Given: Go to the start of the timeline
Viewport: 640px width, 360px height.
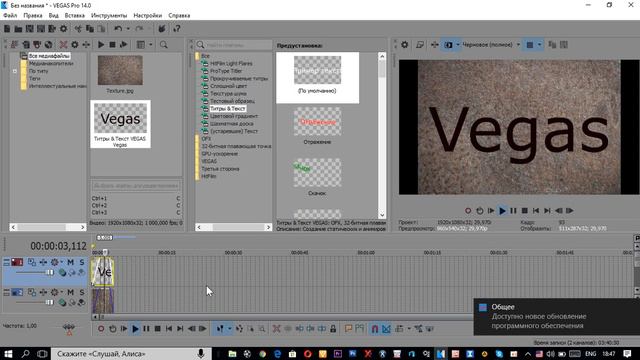Looking at the screenshot, I should tap(169, 329).
